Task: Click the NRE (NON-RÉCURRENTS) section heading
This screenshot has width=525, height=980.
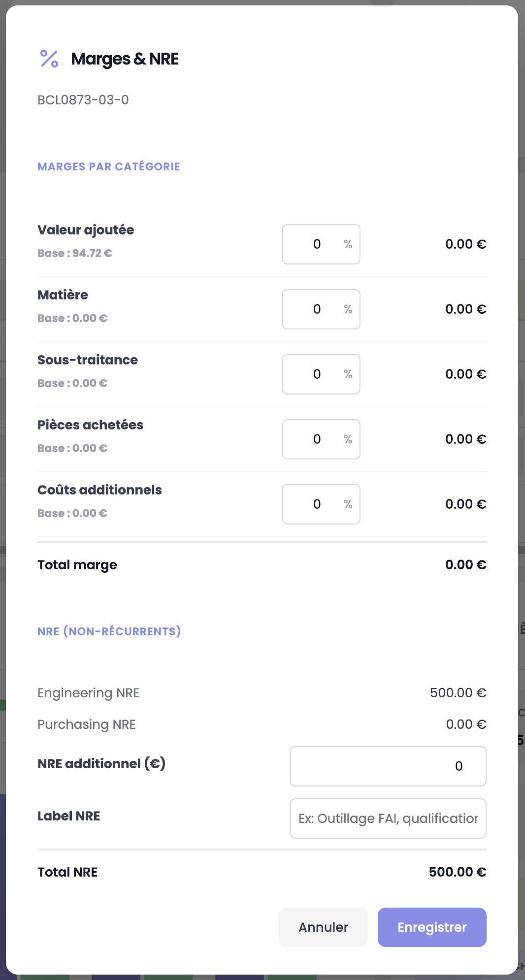Action: click(x=109, y=631)
